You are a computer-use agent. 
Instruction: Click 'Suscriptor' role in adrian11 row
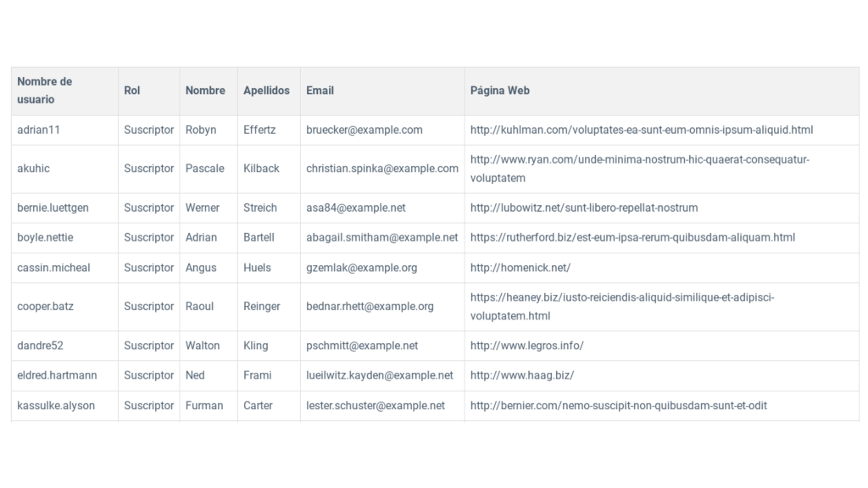pyautogui.click(x=149, y=130)
